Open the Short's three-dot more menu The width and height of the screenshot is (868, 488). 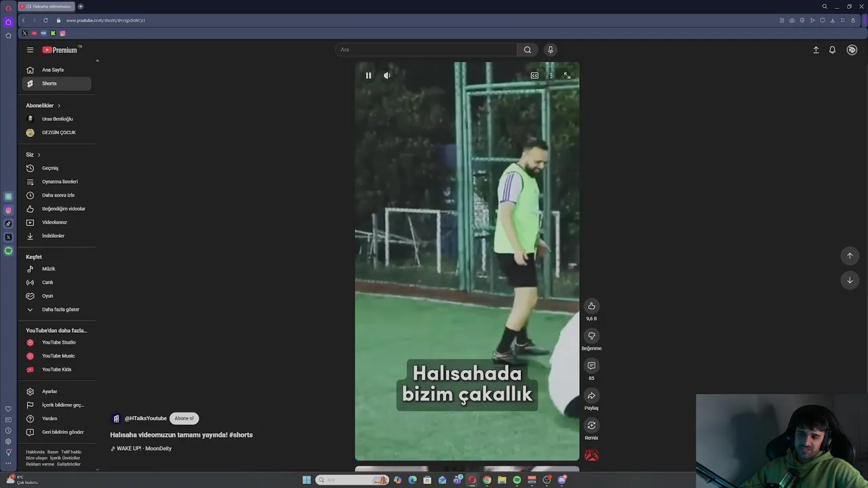[x=551, y=75]
